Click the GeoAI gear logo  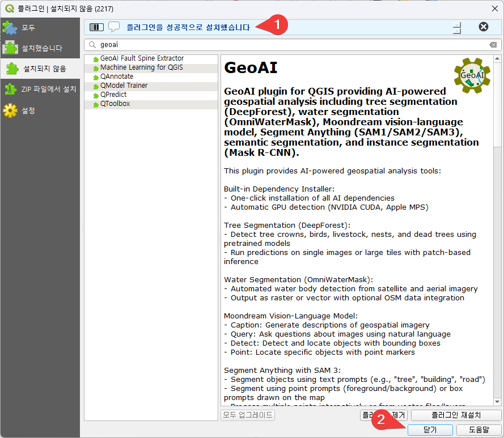click(472, 75)
